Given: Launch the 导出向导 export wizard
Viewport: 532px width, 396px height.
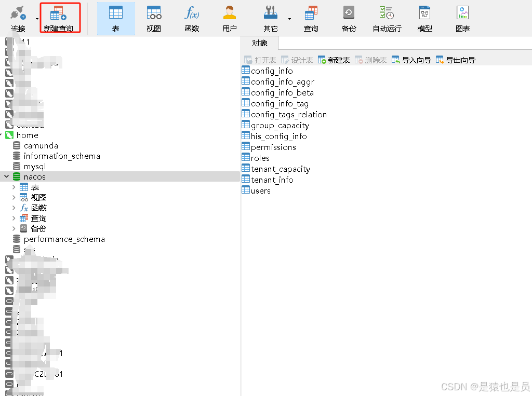Looking at the screenshot, I should [456, 60].
